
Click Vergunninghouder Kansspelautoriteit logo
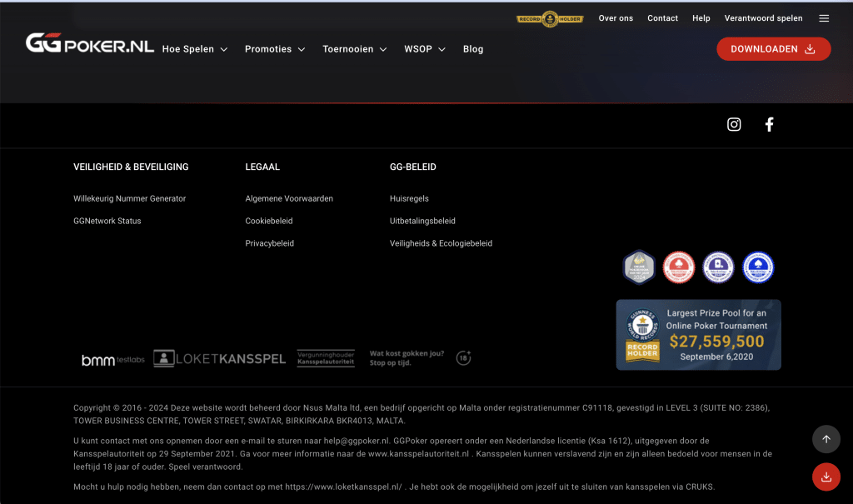tap(326, 358)
